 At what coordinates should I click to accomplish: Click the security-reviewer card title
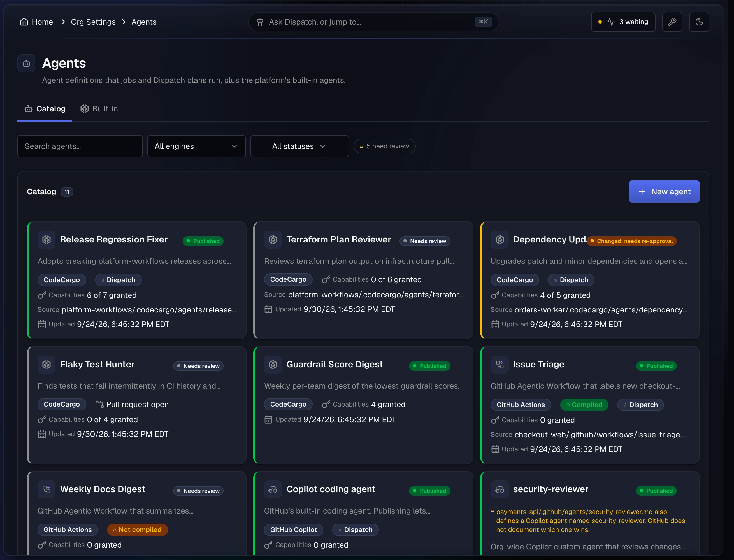point(550,489)
